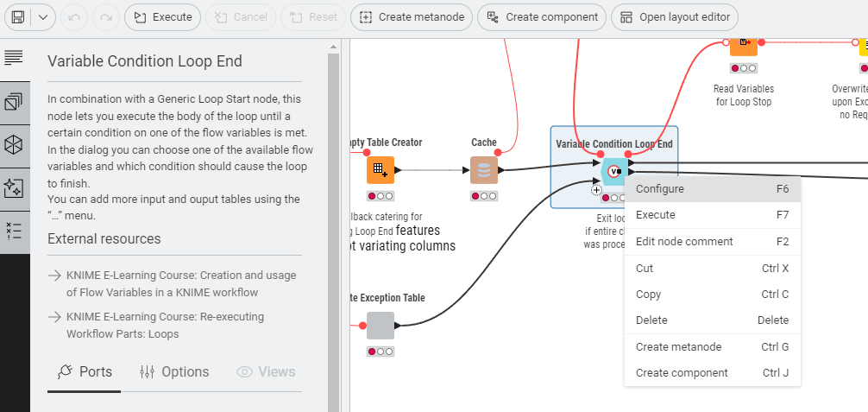Click the Cancel toolbar button
The image size is (868, 412).
[241, 17]
